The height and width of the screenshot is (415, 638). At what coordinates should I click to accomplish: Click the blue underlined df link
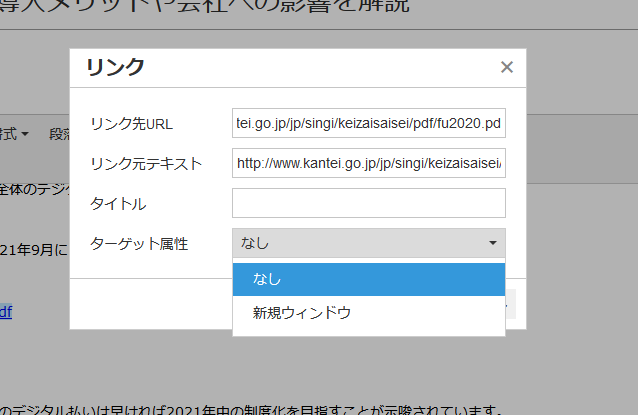tap(6, 311)
